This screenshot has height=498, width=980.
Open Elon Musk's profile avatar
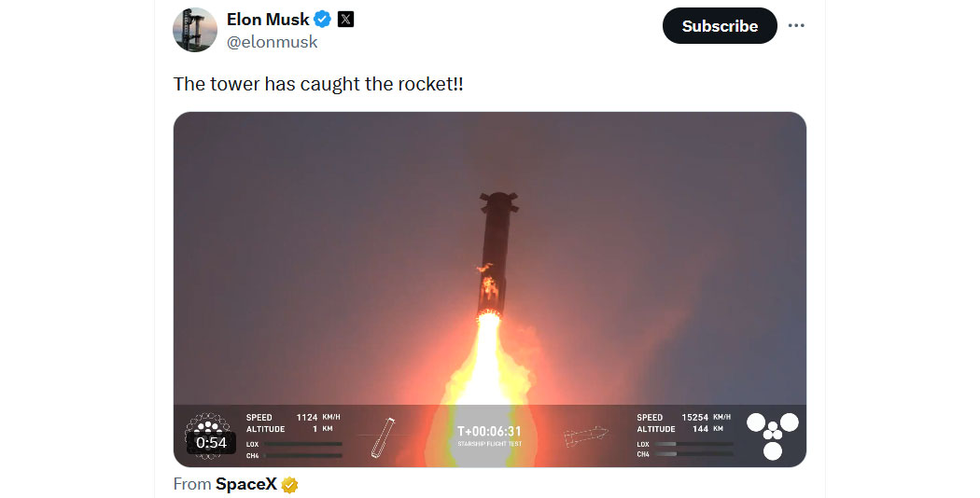tap(195, 29)
